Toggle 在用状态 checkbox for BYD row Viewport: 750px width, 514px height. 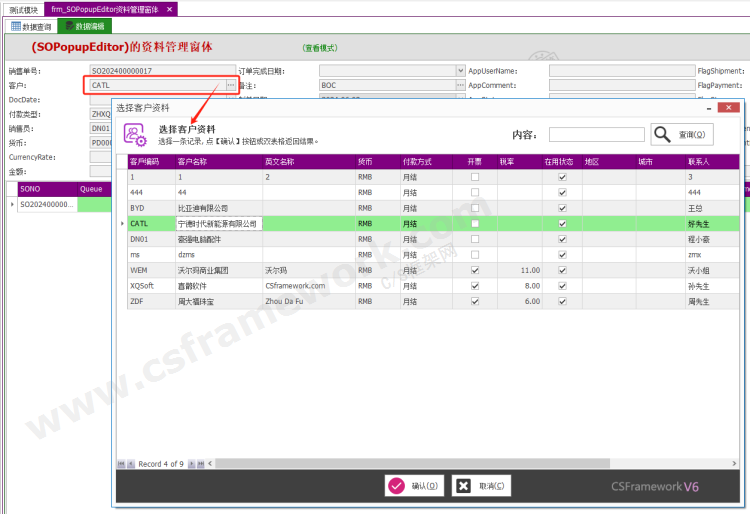(x=562, y=208)
